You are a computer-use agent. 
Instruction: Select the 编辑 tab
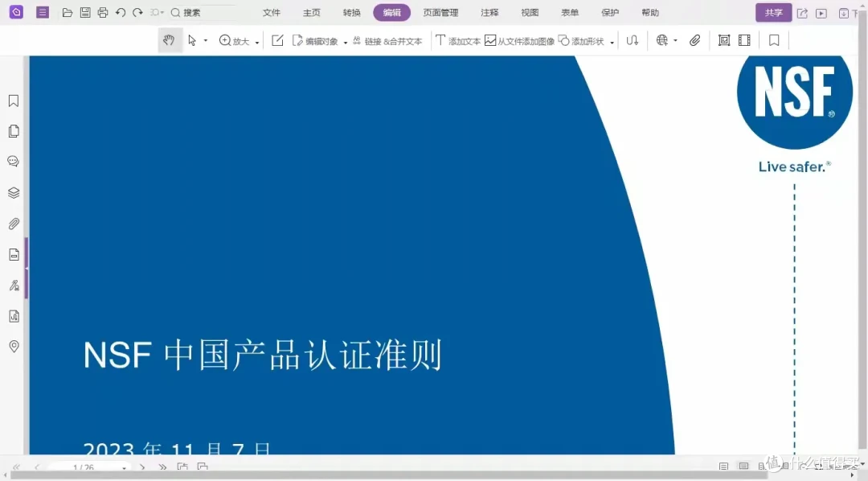[392, 12]
